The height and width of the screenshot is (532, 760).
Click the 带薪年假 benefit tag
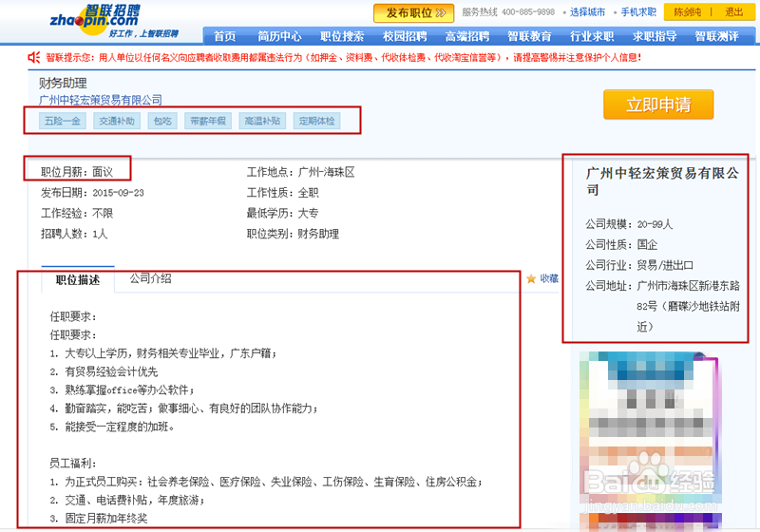(x=208, y=122)
